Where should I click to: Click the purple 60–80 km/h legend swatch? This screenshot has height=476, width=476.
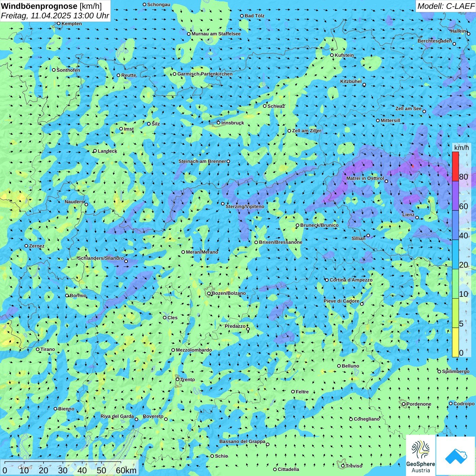pos(455,196)
